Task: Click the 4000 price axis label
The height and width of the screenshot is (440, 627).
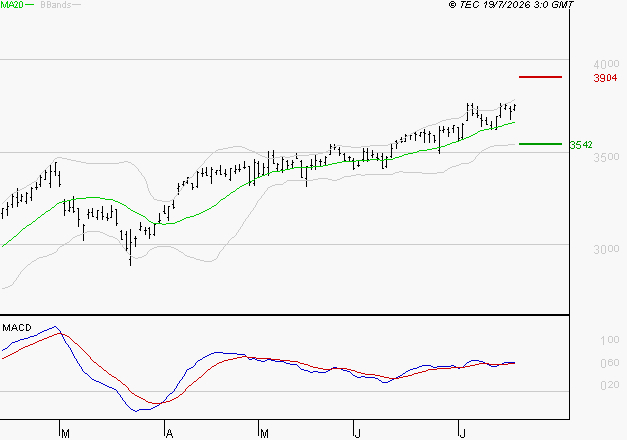Action: (x=606, y=64)
